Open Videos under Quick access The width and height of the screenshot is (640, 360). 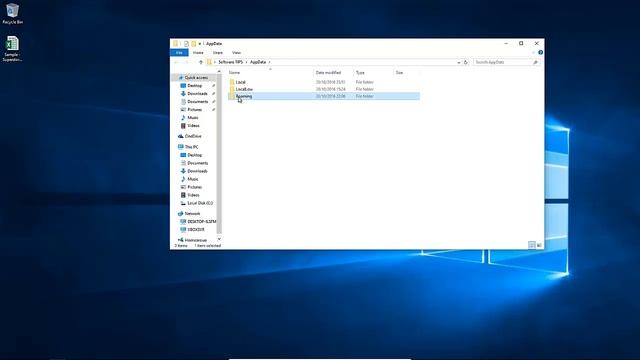click(193, 126)
